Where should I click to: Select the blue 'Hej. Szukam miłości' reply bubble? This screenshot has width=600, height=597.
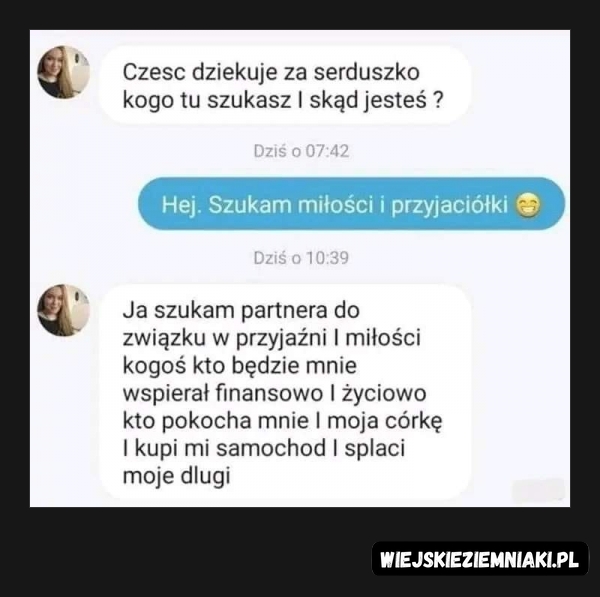point(351,204)
